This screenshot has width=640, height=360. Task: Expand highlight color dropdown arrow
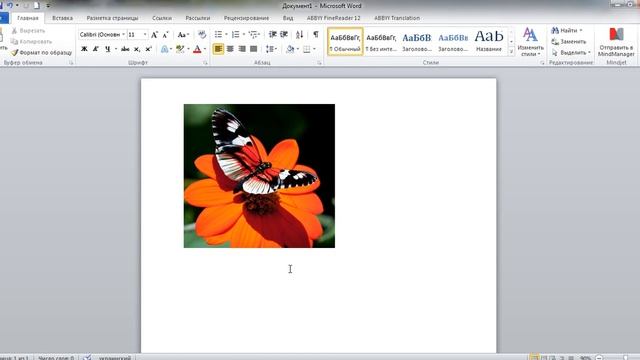pos(188,49)
